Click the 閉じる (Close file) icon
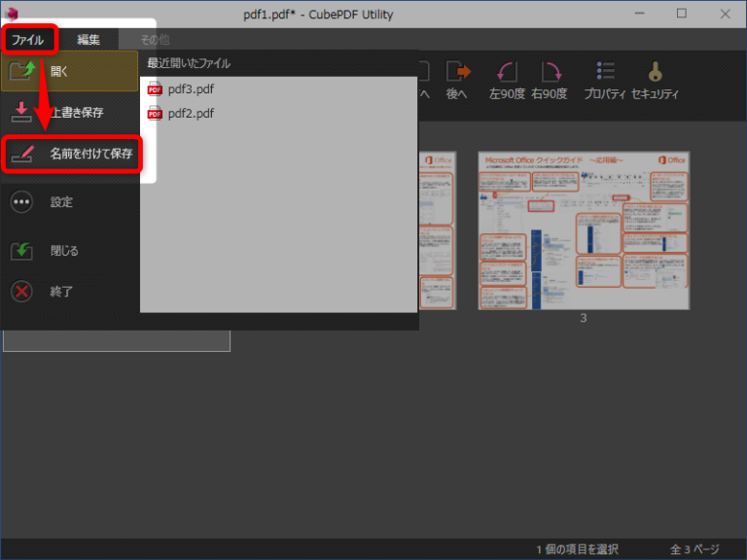Viewport: 747px width, 560px height. [21, 251]
